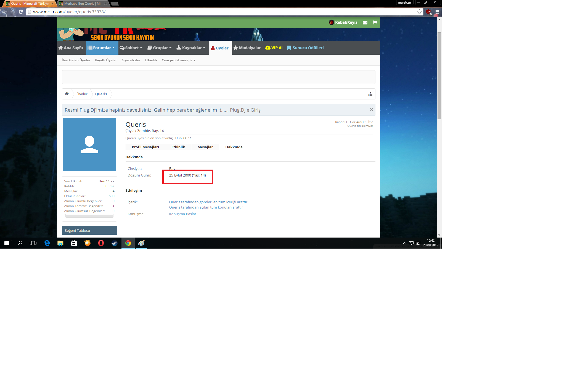Expand the Gruplar dropdown
This screenshot has height=374, width=588.
pos(160,48)
